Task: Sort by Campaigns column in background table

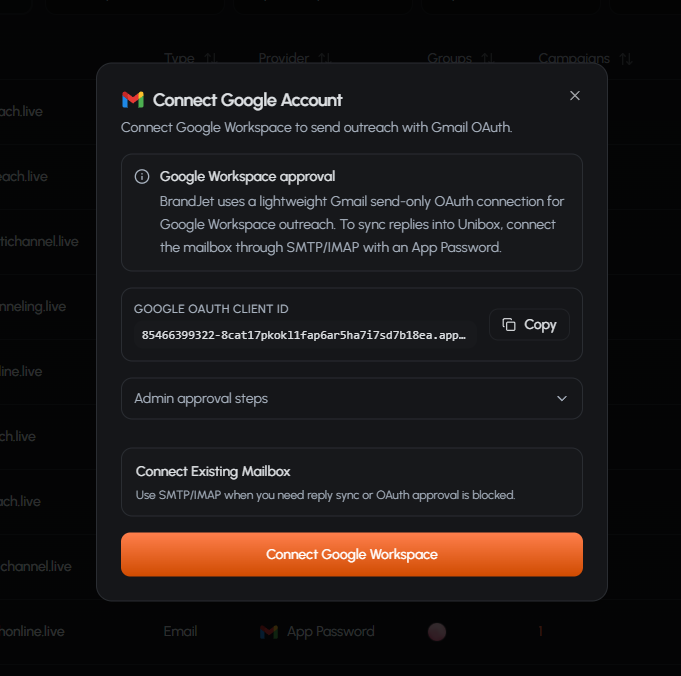Action: click(x=625, y=58)
